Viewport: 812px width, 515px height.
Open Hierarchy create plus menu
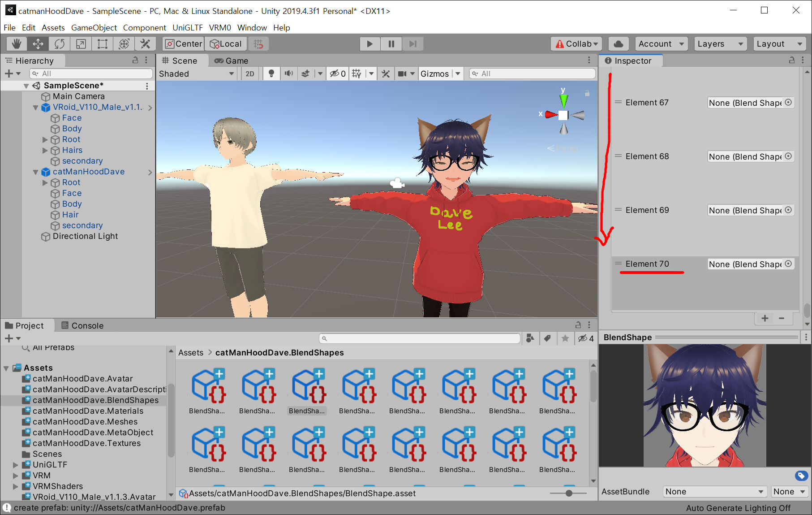(13, 74)
